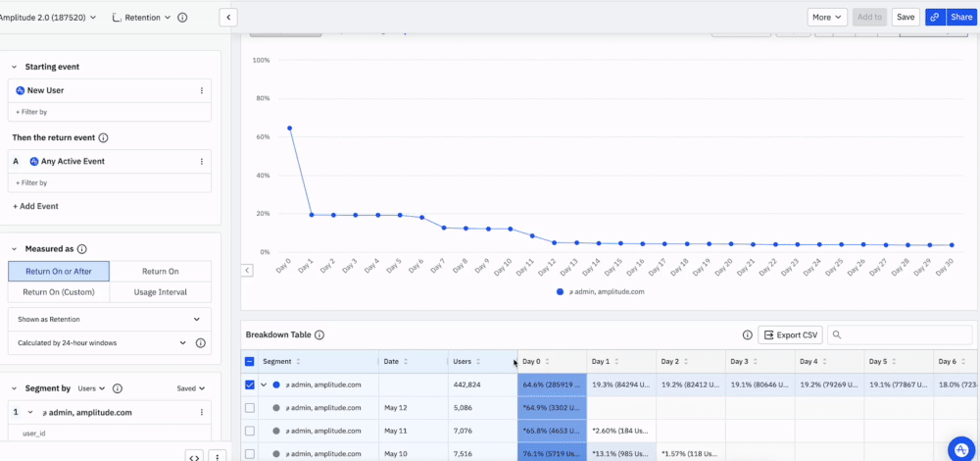Click the info icon next to Breakdown Table
980x461 pixels.
point(319,335)
